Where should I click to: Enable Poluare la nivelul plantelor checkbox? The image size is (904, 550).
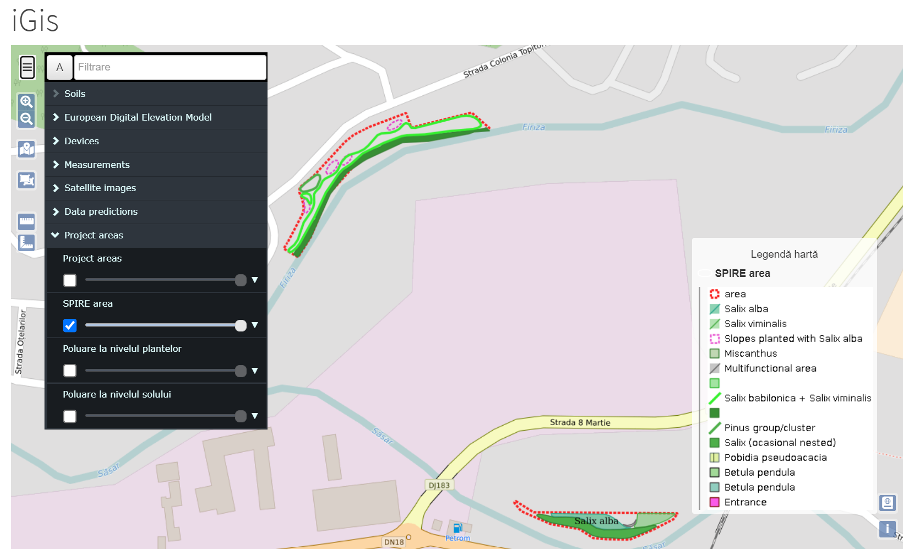pos(70,371)
